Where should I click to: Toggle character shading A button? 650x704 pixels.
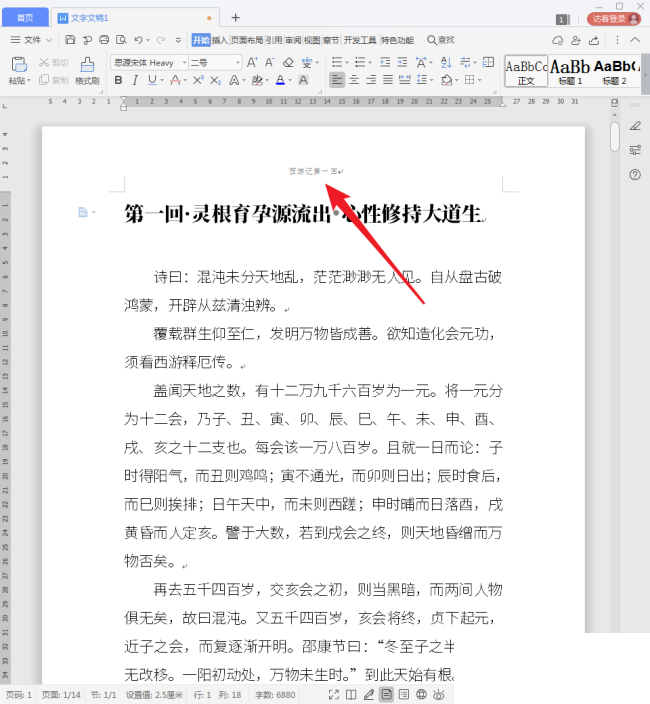point(303,80)
